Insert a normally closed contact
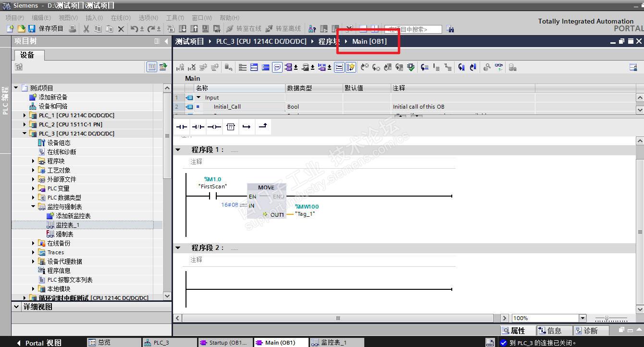This screenshot has height=347, width=644. 198,127
